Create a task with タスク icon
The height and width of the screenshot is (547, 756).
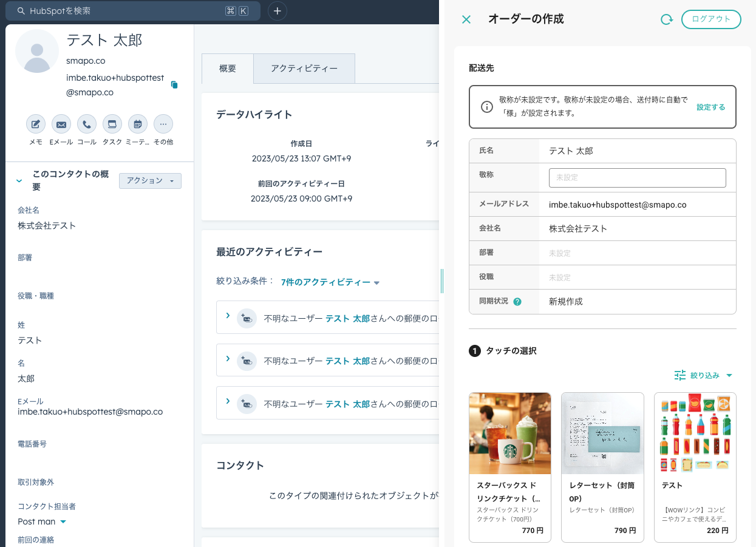click(x=112, y=124)
